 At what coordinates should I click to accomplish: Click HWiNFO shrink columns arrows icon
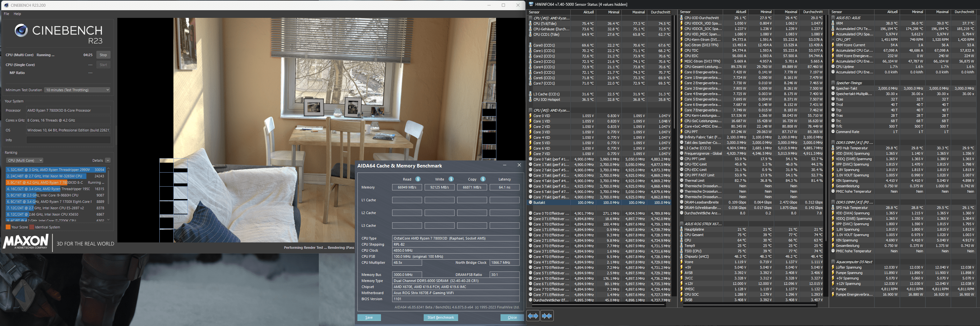tap(547, 316)
